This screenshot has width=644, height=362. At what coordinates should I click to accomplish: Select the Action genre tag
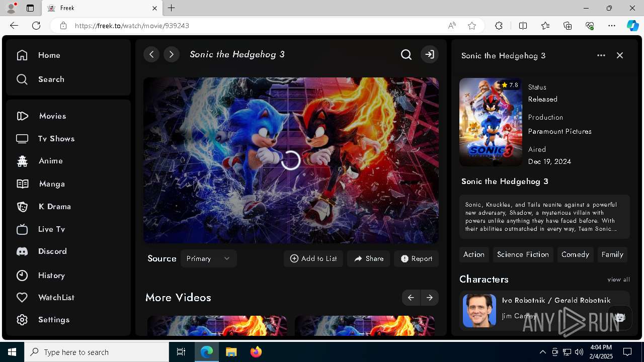coord(474,254)
